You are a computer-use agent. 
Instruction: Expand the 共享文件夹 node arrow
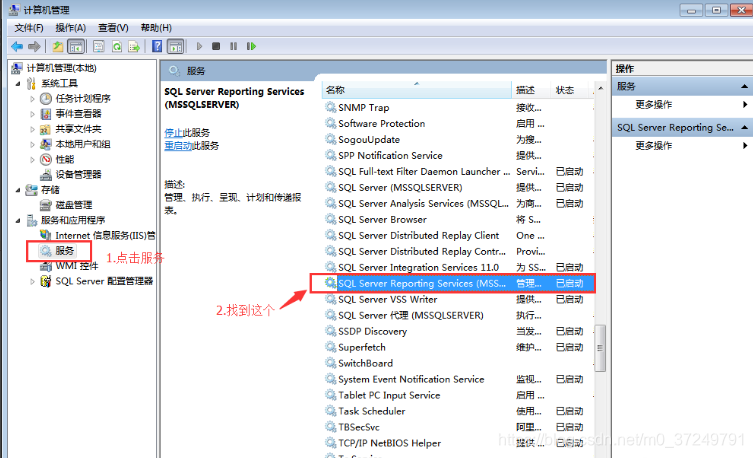32,129
